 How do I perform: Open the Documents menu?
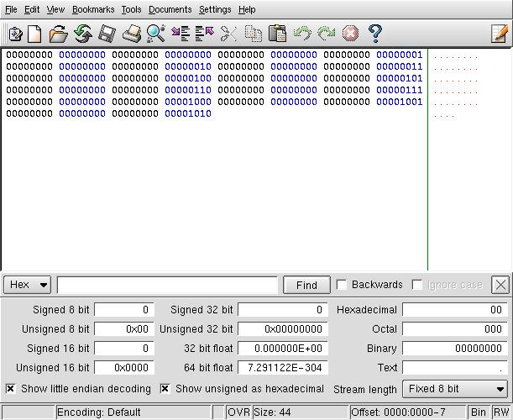pos(170,9)
